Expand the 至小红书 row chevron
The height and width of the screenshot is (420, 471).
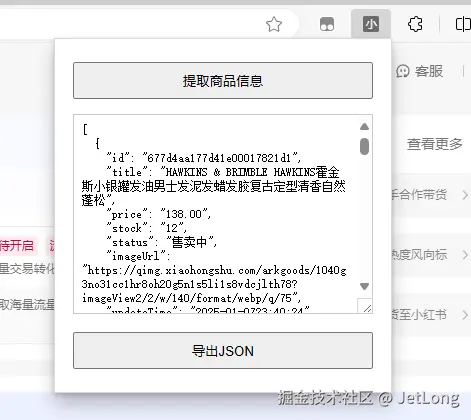[465, 315]
